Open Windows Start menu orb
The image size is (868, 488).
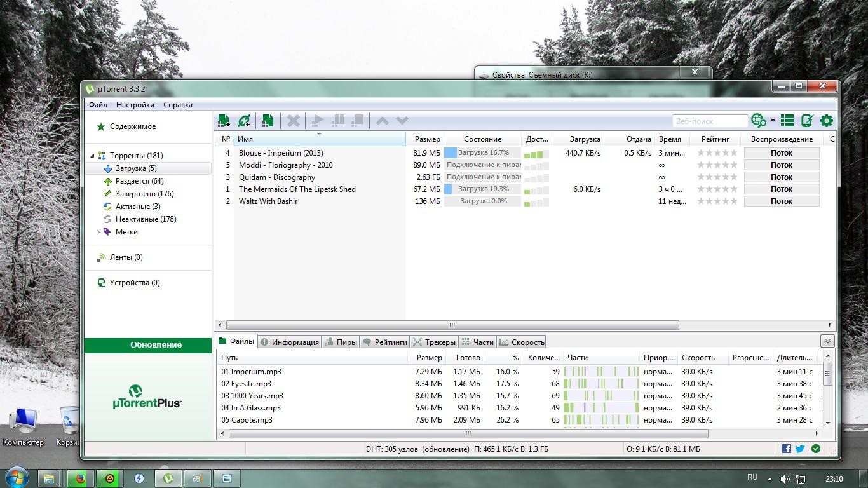pyautogui.click(x=16, y=478)
